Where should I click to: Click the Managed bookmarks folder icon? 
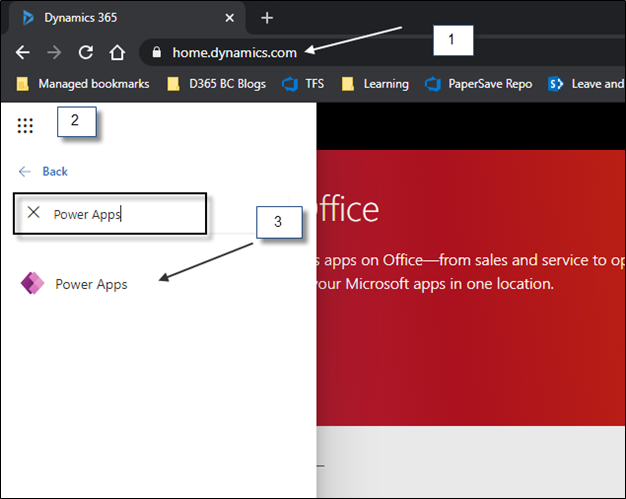pyautogui.click(x=22, y=84)
